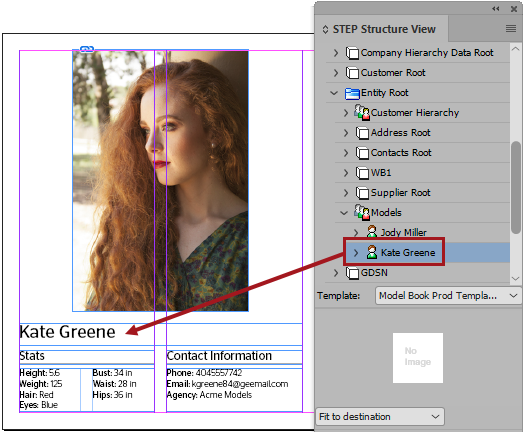This screenshot has width=526, height=432.
Task: Collapse the Models node
Action: (344, 213)
